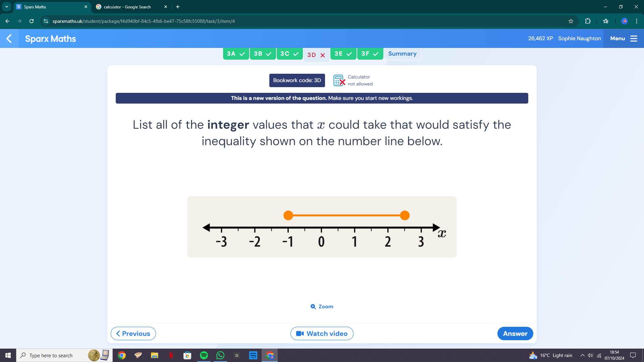Click the Zoom option for number line
This screenshot has height=362, width=644.
coord(322,306)
